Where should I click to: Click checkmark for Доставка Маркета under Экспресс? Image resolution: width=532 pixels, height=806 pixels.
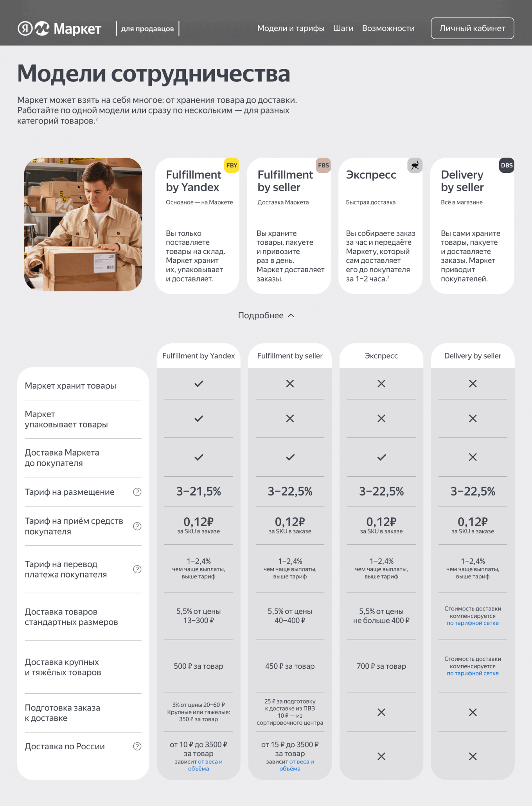tap(381, 457)
